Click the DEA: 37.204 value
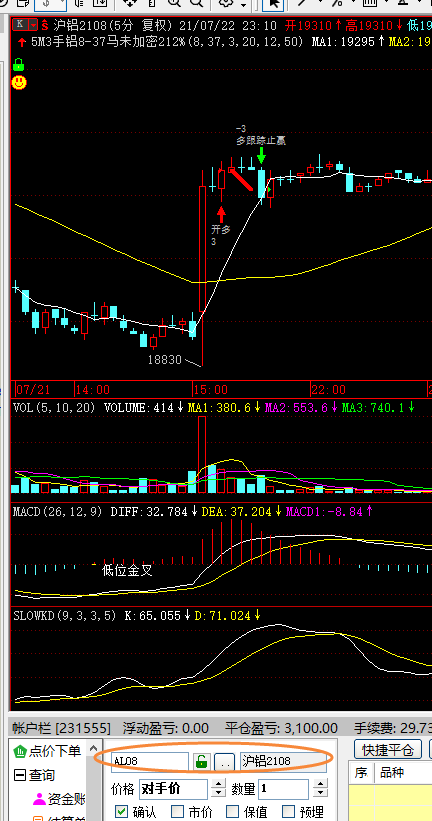 (237, 512)
